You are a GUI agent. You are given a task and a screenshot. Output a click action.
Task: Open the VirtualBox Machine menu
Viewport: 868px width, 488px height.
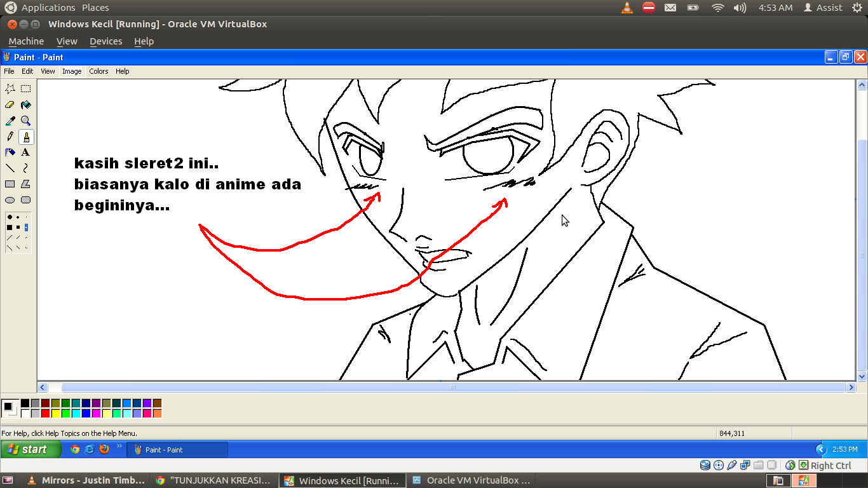click(x=26, y=41)
